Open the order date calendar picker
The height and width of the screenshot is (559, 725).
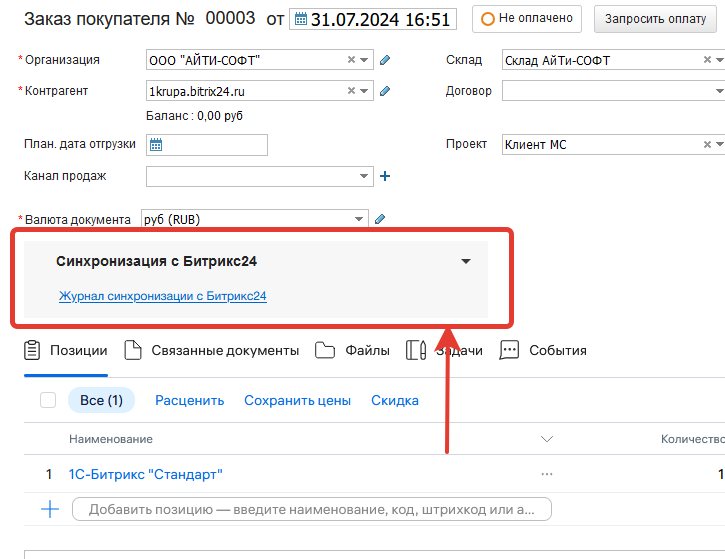point(300,19)
